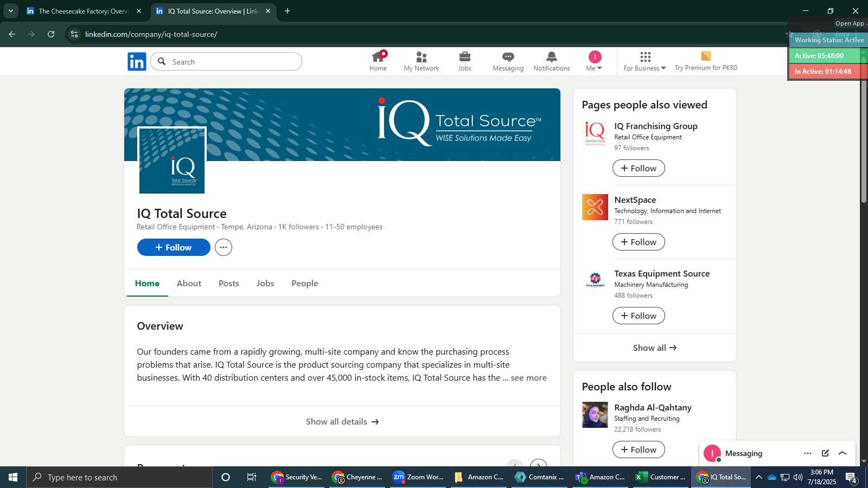Open the Notifications bell icon

point(552,61)
